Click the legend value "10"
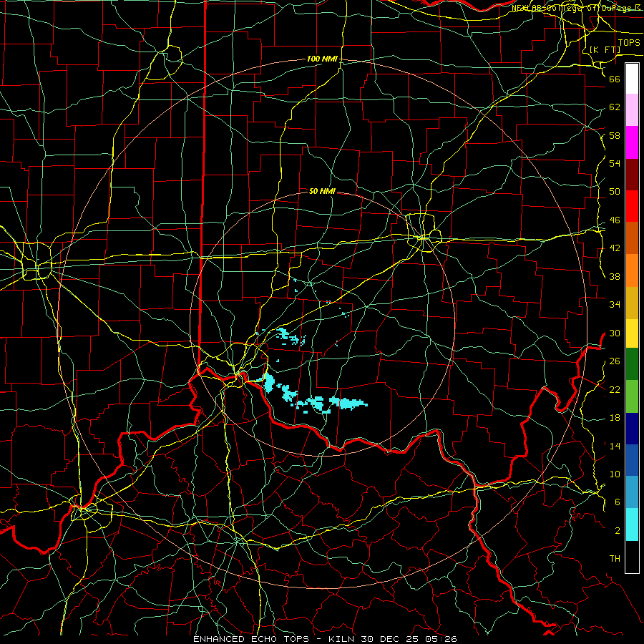Viewport: 644px width, 644px height. pos(615,474)
